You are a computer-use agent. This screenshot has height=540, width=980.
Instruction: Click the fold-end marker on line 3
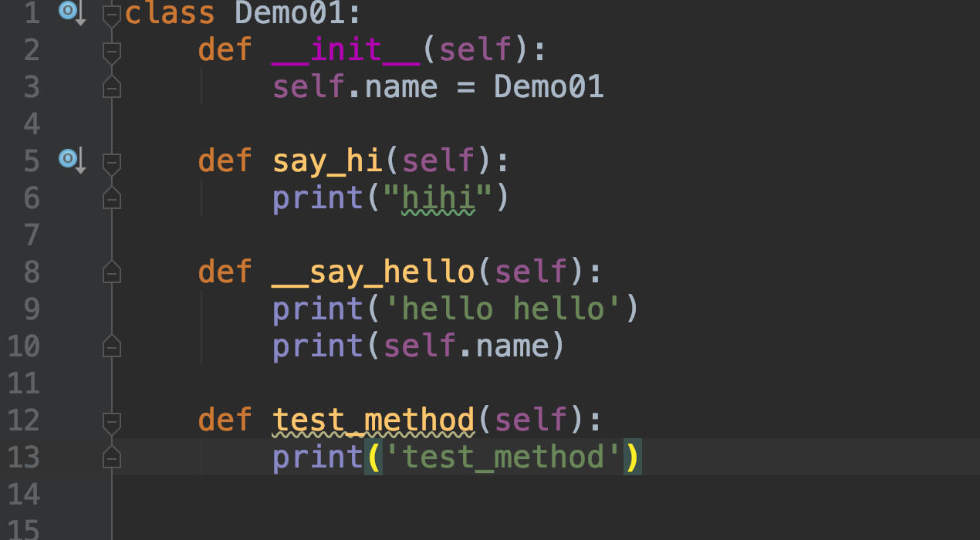(x=112, y=86)
